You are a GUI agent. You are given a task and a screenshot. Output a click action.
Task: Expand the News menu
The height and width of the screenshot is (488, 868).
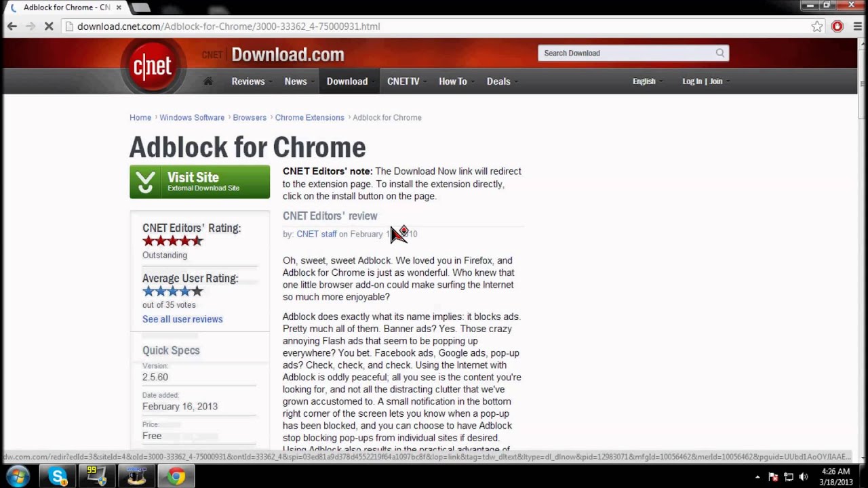pos(298,81)
